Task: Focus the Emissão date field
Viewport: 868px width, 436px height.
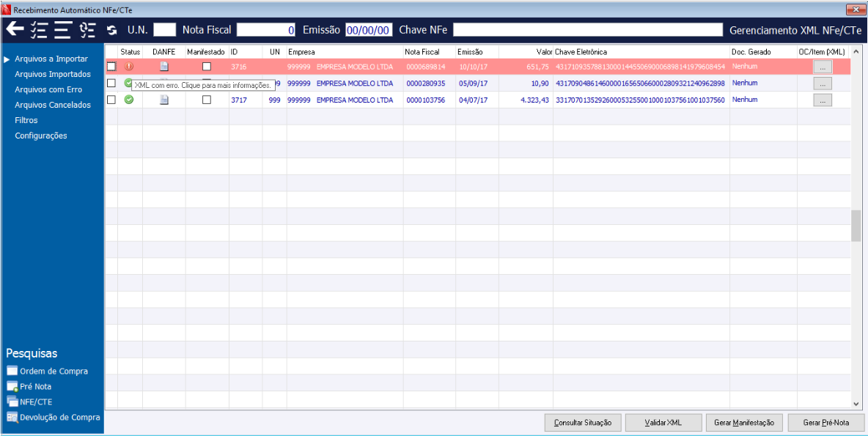Action: (369, 30)
